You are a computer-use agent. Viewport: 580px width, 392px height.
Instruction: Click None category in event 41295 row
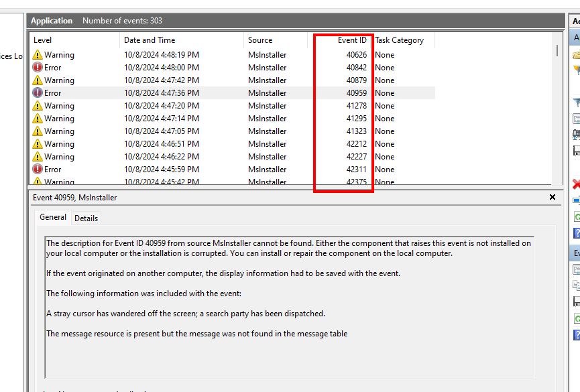[385, 119]
